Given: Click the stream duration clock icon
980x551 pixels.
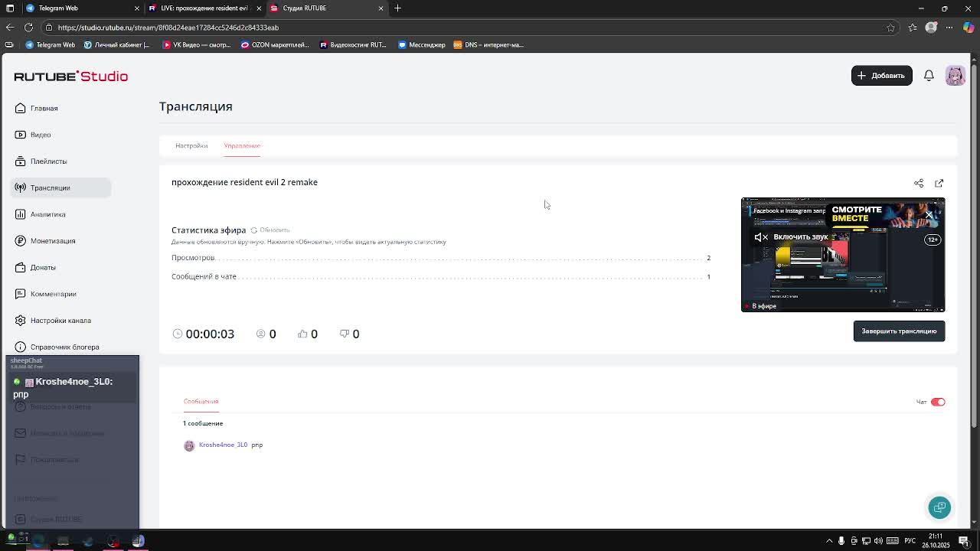Looking at the screenshot, I should pyautogui.click(x=178, y=334).
